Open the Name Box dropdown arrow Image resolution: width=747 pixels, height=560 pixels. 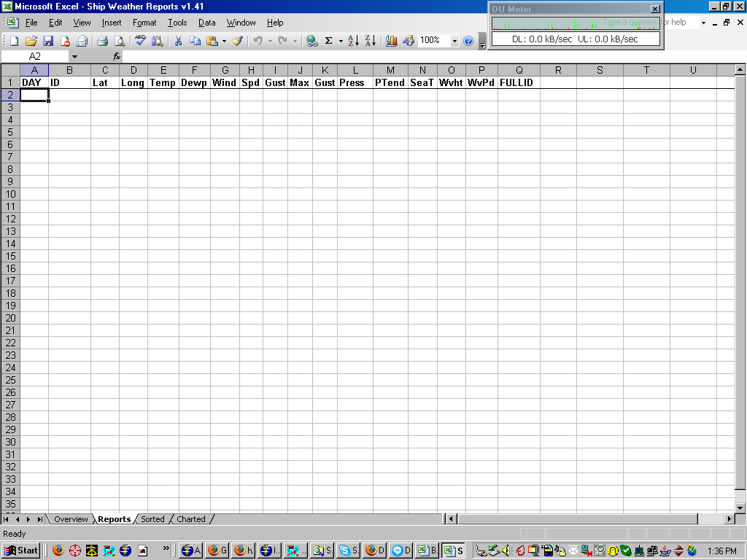[74, 57]
